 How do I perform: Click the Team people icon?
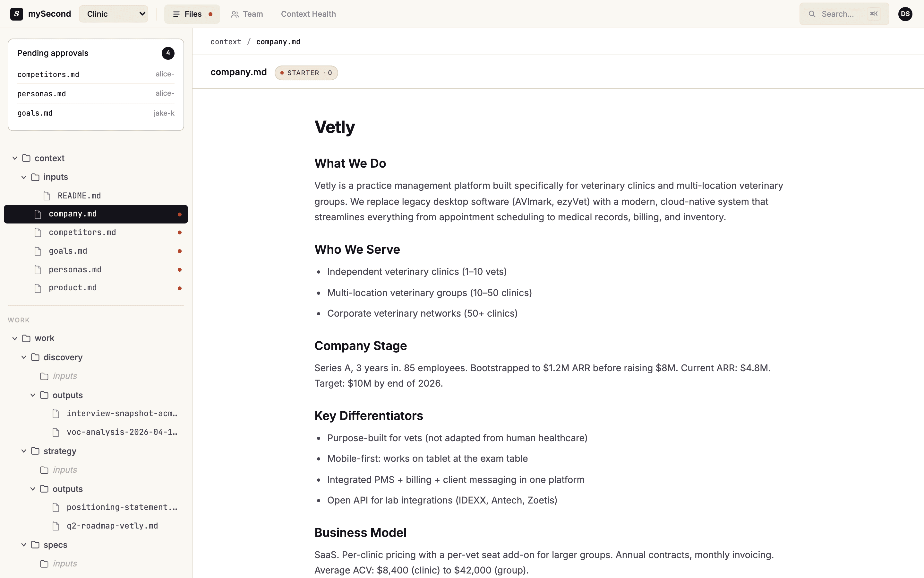pos(235,14)
